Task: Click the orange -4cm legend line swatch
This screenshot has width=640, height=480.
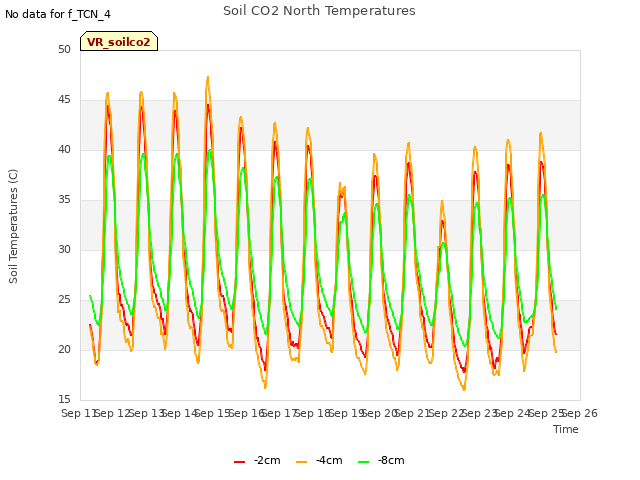Action: click(301, 462)
